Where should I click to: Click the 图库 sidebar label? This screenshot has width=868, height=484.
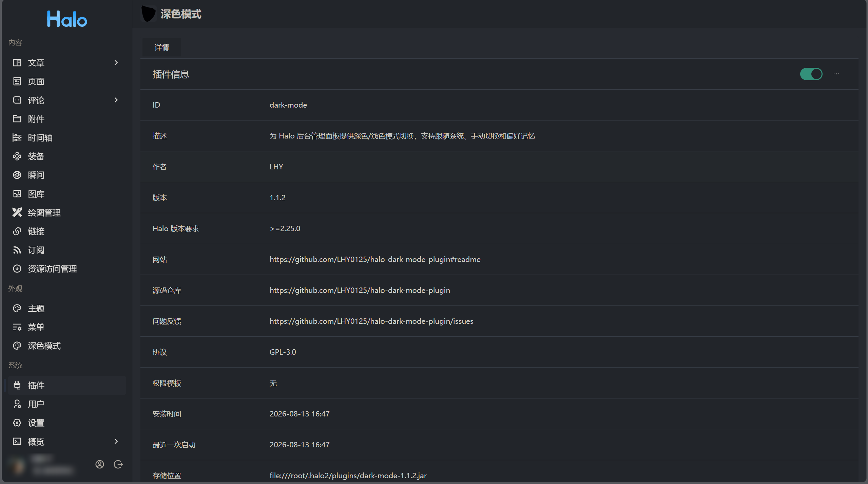[36, 194]
